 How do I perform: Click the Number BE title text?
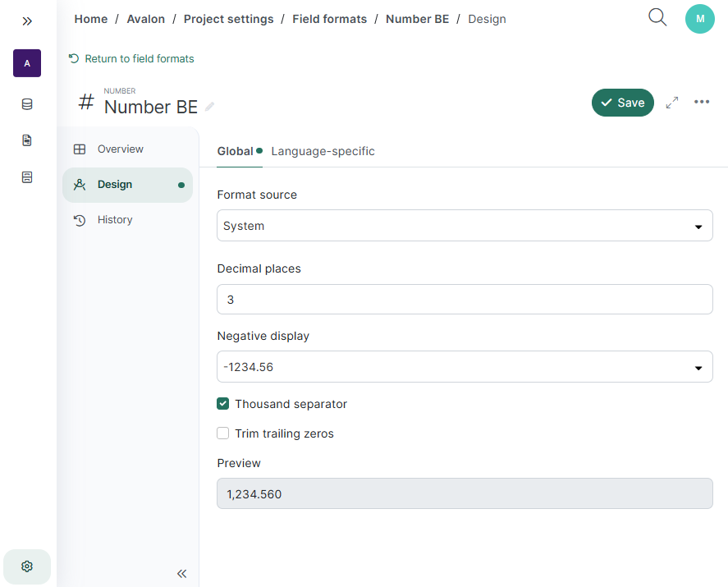[x=151, y=108]
